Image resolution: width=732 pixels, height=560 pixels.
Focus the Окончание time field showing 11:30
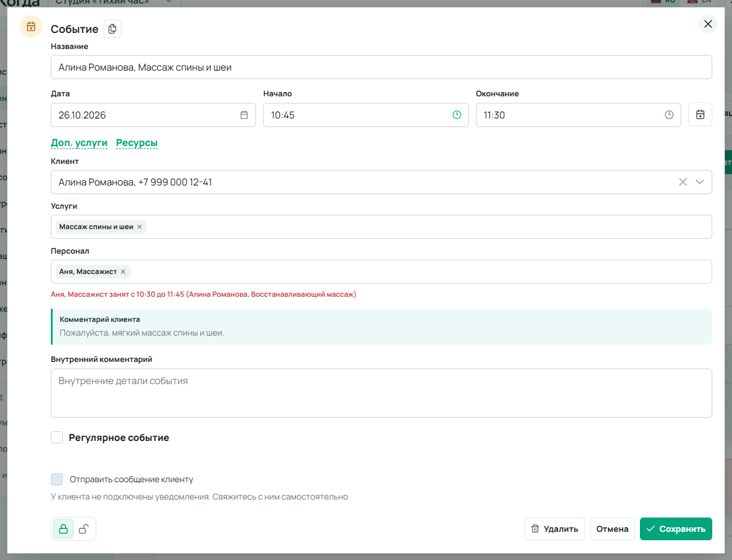578,115
